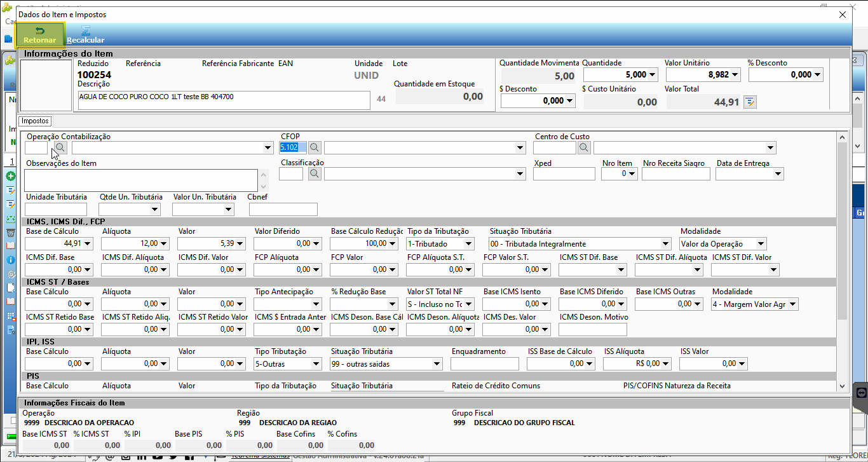Click the vertical scrollbar down arrow in Impostos panel
This screenshot has width=868, height=462.
[x=842, y=386]
